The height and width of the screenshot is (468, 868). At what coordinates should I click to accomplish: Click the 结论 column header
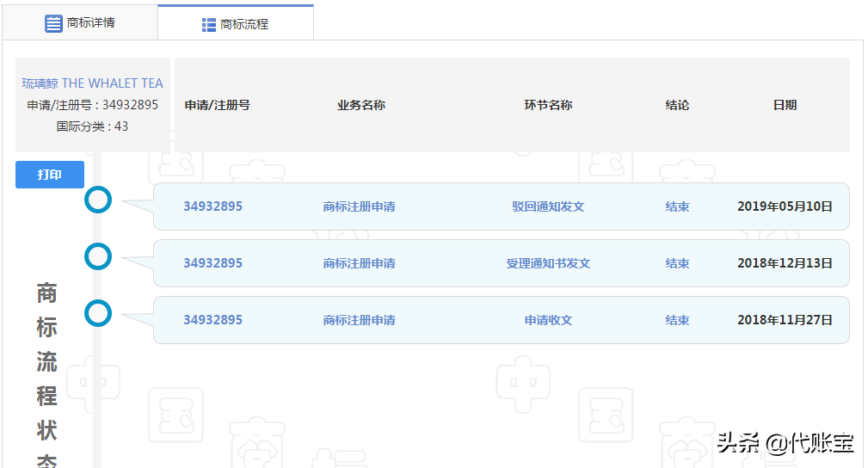[x=677, y=105]
